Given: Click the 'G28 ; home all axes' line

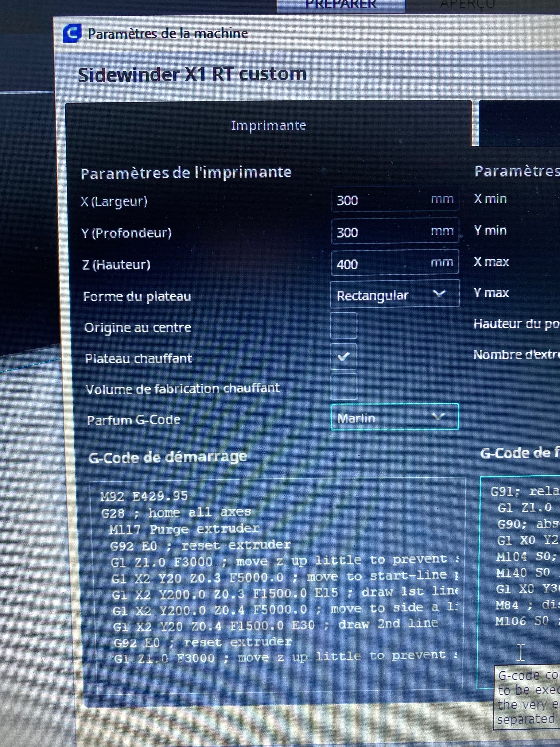Looking at the screenshot, I should (x=176, y=512).
